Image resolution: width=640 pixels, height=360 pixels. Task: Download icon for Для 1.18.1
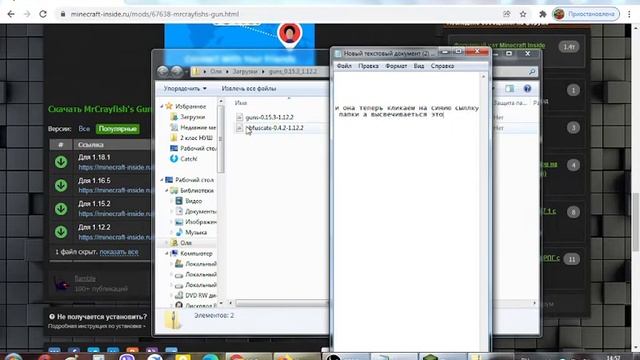61,162
